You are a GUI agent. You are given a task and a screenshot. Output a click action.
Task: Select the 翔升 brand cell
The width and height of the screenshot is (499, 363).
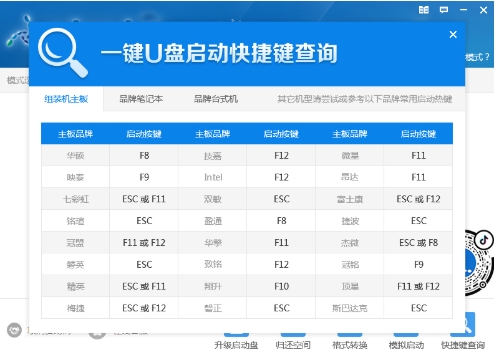click(x=213, y=286)
